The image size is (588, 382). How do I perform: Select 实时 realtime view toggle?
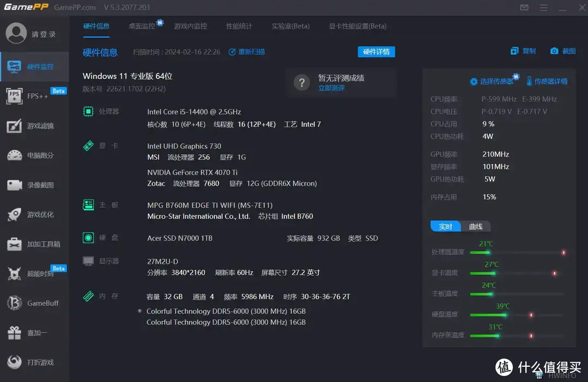[x=445, y=226]
